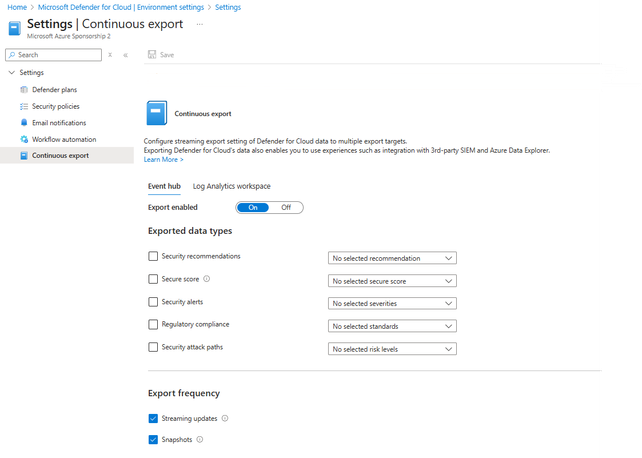Enable the Security recommendations checkbox
The width and height of the screenshot is (642, 458).
(x=153, y=257)
